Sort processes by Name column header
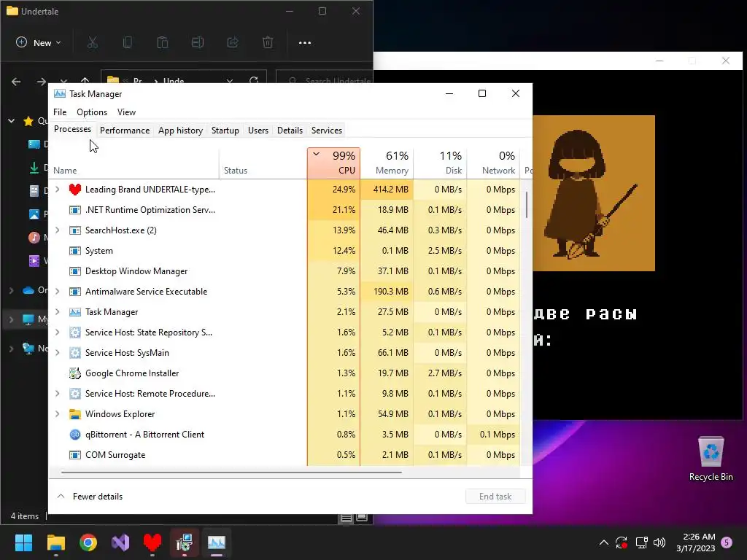This screenshot has height=560, width=747. pyautogui.click(x=133, y=163)
